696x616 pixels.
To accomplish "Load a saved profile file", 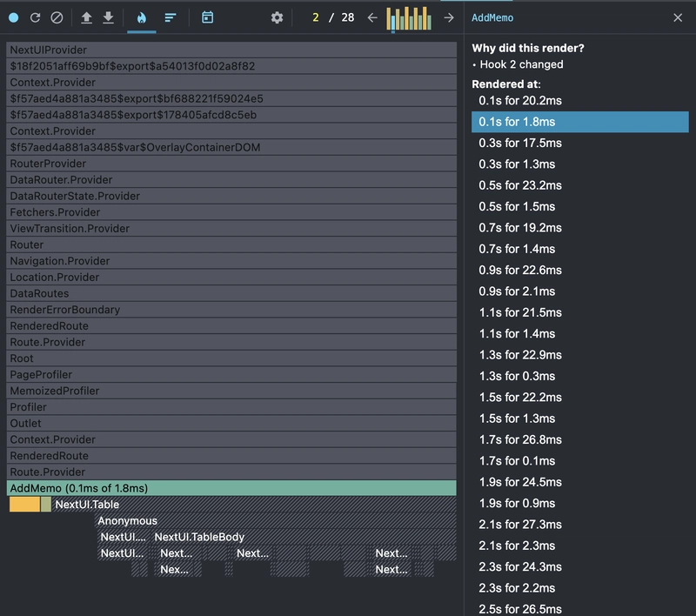I will pyautogui.click(x=86, y=17).
